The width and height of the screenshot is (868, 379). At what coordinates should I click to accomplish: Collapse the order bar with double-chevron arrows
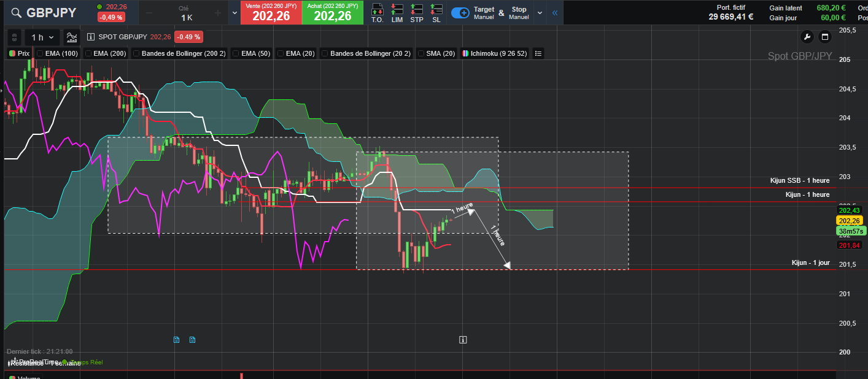[555, 12]
